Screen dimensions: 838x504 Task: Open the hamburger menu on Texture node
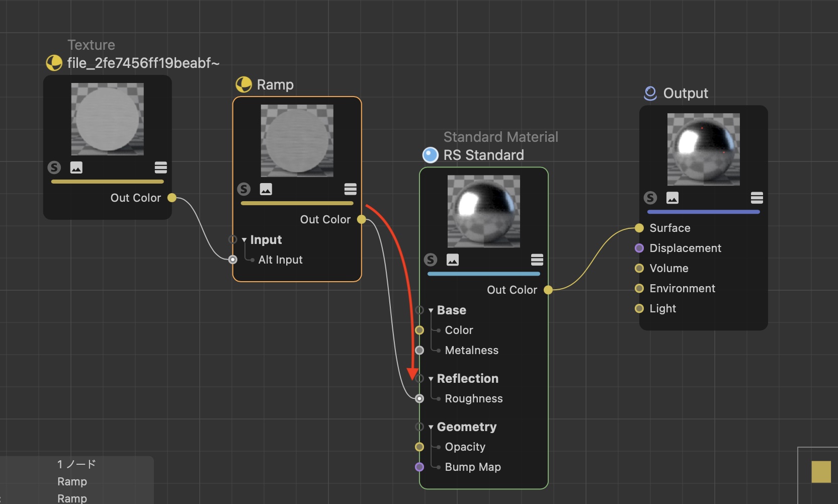coord(160,167)
